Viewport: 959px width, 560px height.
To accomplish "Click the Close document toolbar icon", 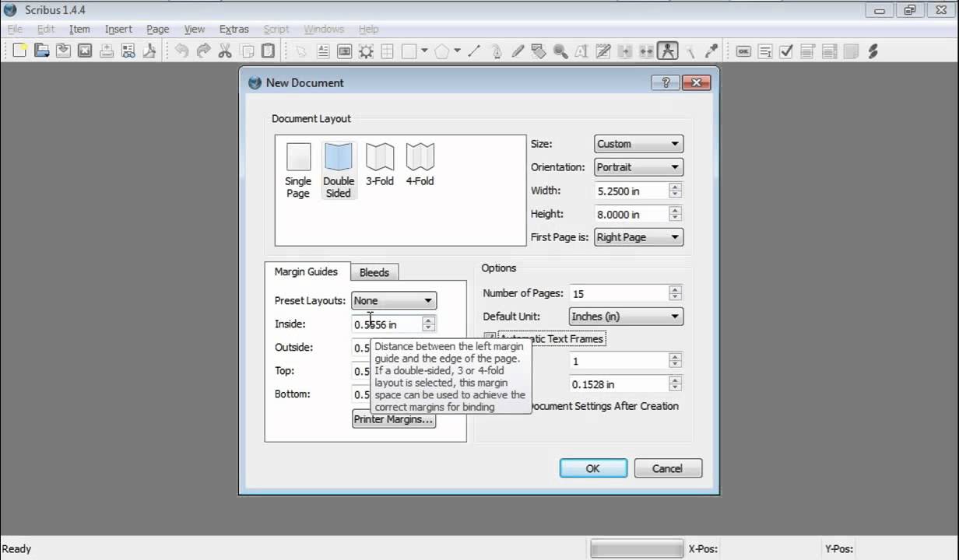I will click(85, 51).
